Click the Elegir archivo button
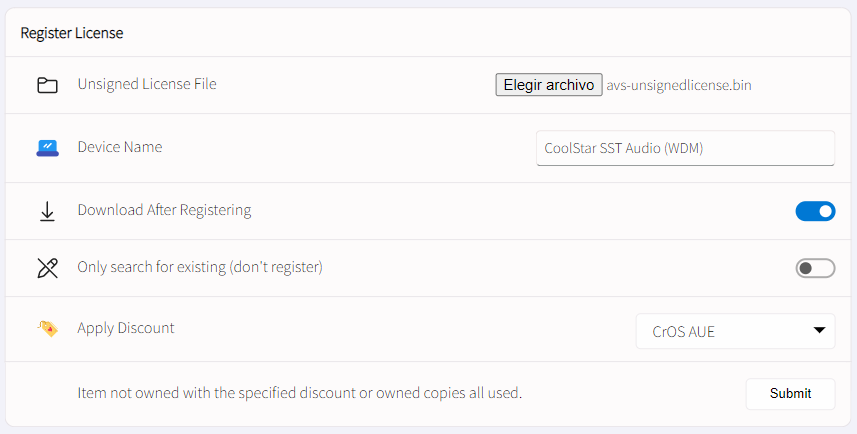The width and height of the screenshot is (857, 434). 549,85
